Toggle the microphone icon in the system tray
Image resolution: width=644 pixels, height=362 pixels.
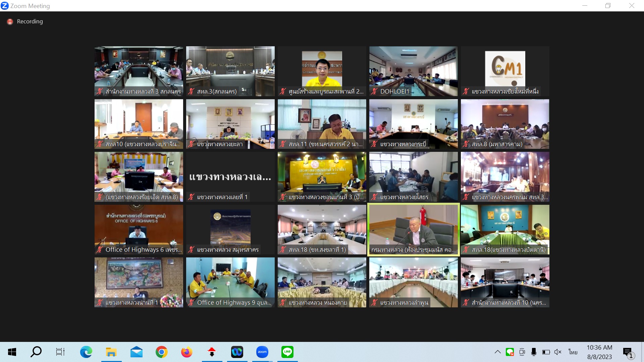(x=534, y=352)
